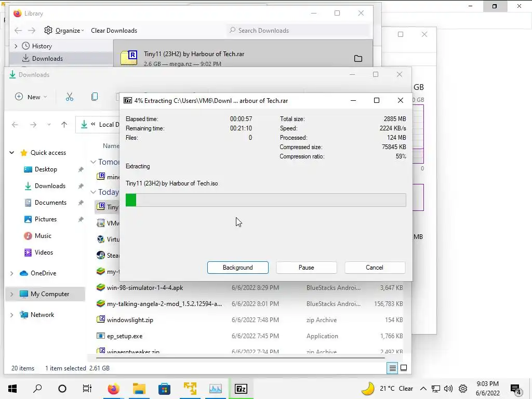Open Organize menu in Library window
The height and width of the screenshot is (399, 532).
64,31
